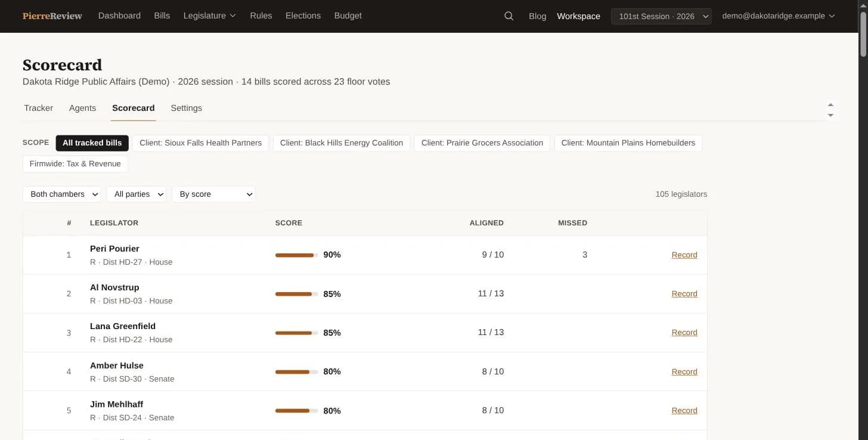Click the MISSED column header
This screenshot has width=868, height=440.
point(572,223)
